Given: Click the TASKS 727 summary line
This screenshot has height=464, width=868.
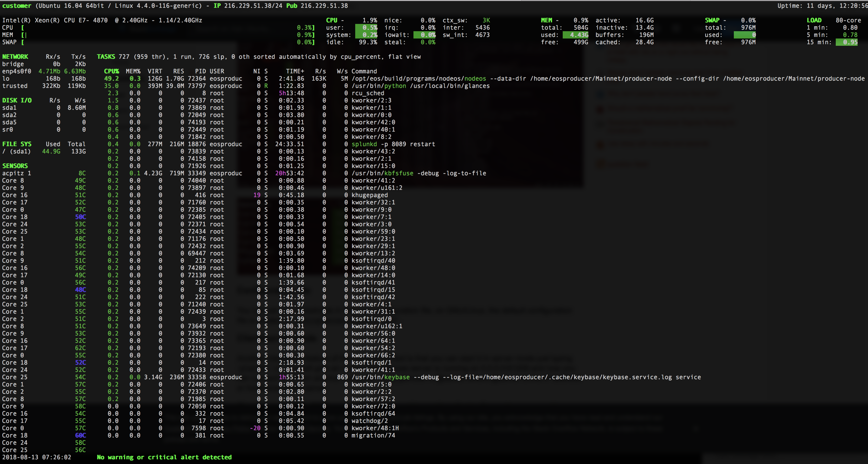Looking at the screenshot, I should coord(259,57).
